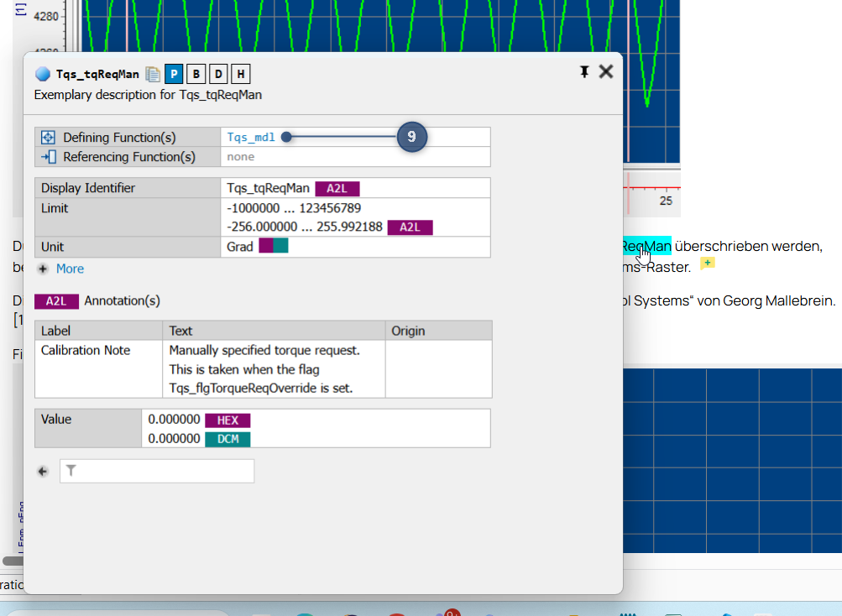Open the Tqs_mdl defining function link
The width and height of the screenshot is (842, 616).
251,138
